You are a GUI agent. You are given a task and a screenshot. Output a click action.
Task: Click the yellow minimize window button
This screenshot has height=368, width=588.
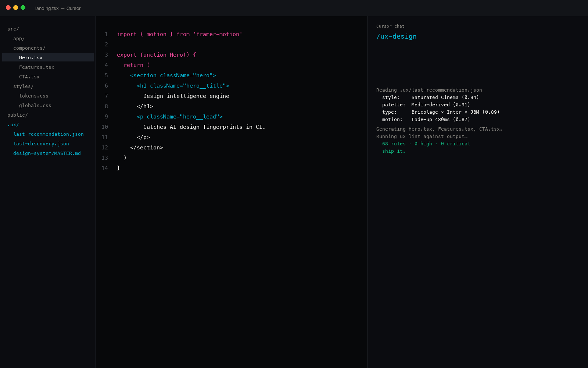point(15,8)
